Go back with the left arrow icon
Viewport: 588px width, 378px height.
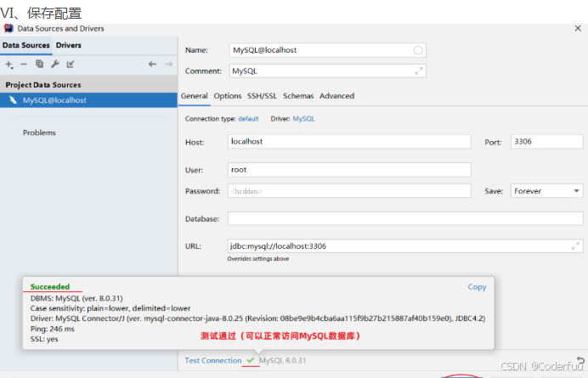152,64
